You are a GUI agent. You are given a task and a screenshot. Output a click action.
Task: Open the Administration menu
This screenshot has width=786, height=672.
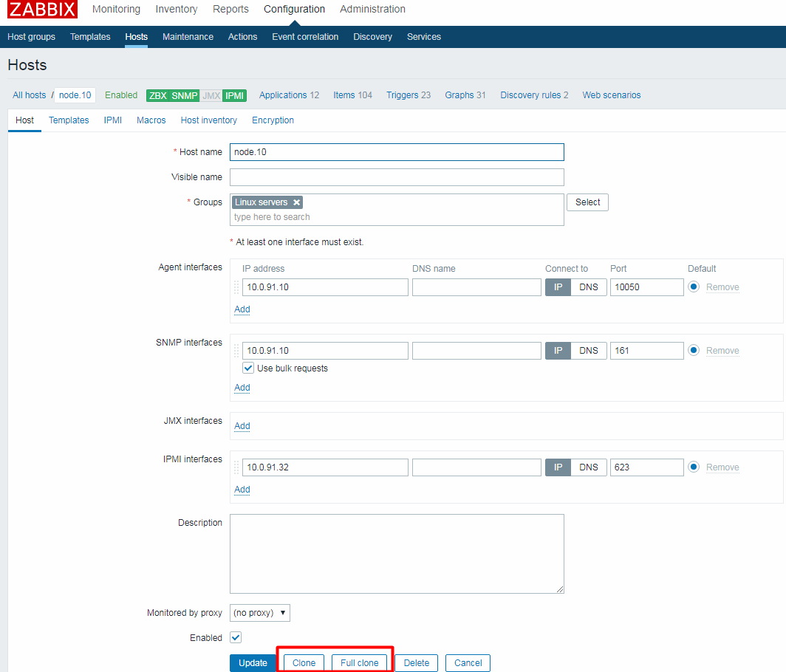(372, 10)
